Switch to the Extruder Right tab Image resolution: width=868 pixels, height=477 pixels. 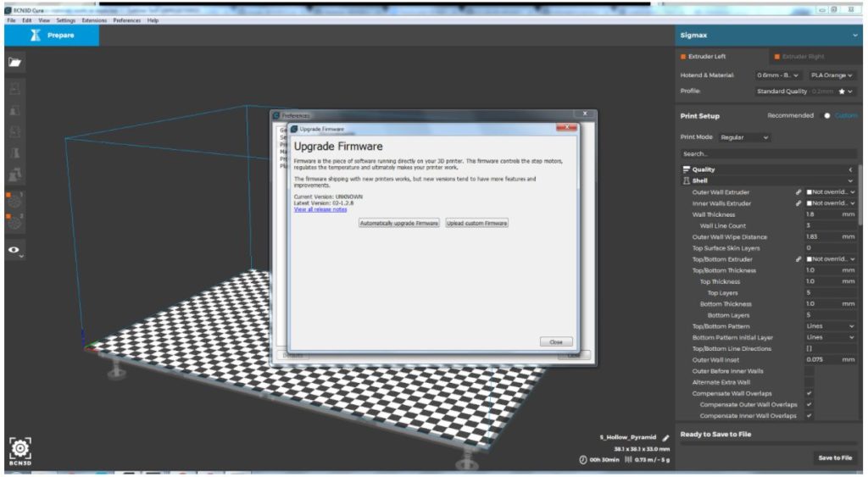pyautogui.click(x=815, y=57)
